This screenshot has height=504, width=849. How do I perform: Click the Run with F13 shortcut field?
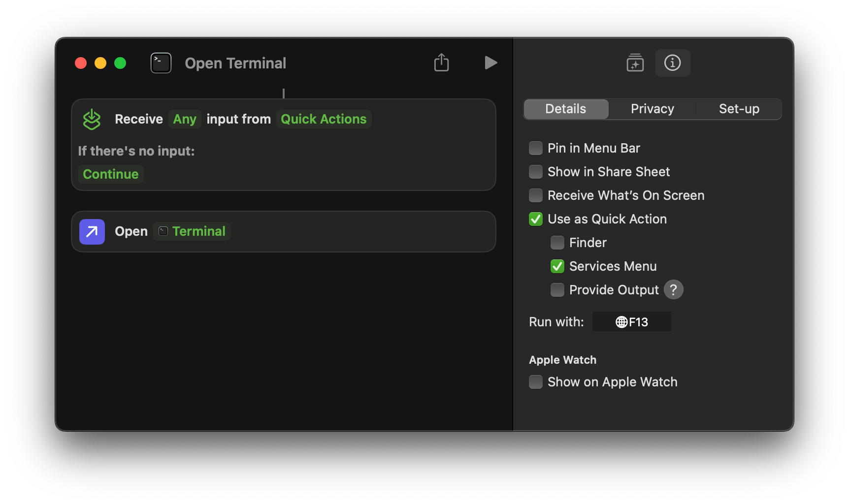[x=632, y=321]
